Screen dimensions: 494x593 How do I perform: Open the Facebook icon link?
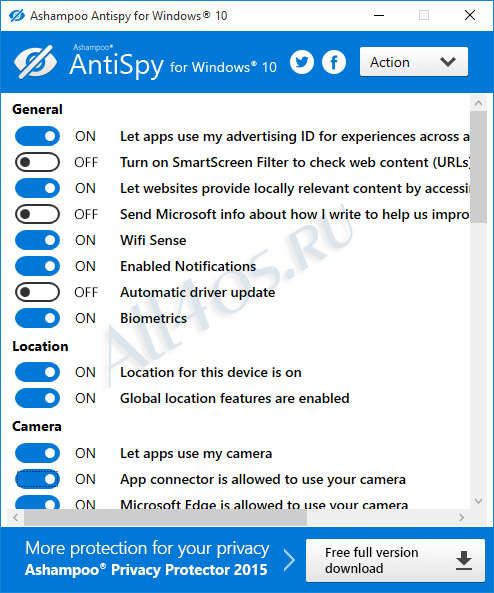pyautogui.click(x=334, y=62)
